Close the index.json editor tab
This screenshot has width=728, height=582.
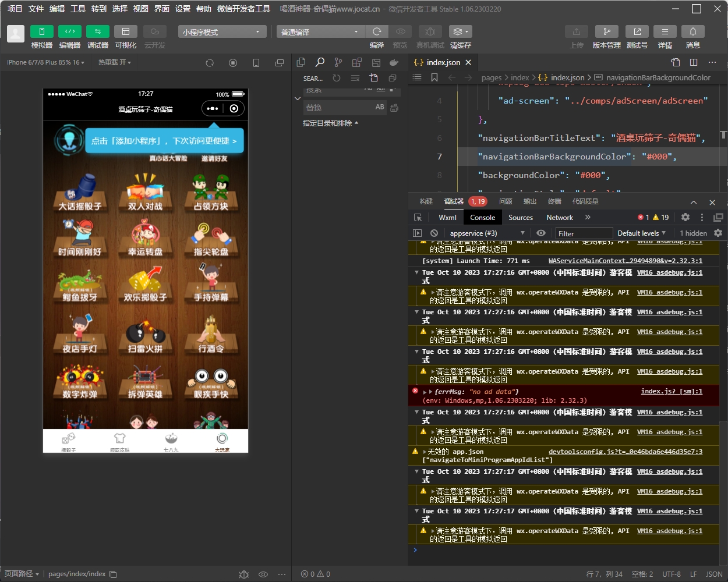click(x=468, y=62)
